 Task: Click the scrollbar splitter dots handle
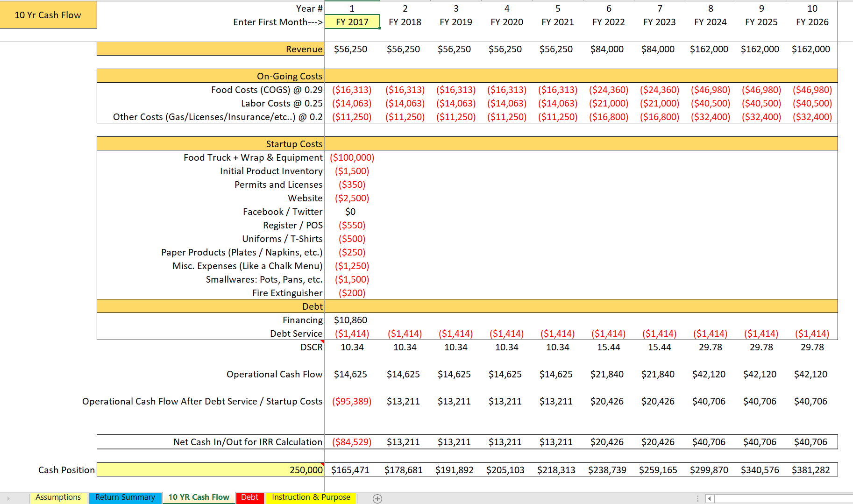(698, 498)
